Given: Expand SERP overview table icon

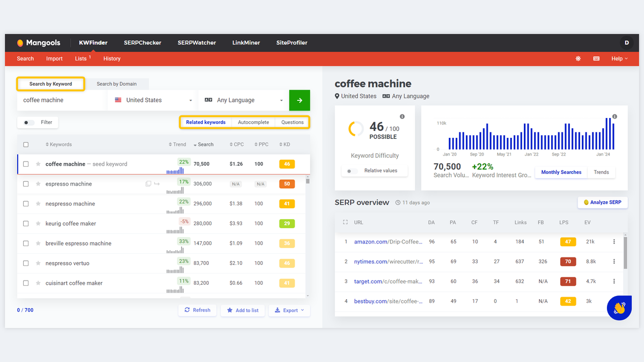Looking at the screenshot, I should tap(345, 222).
